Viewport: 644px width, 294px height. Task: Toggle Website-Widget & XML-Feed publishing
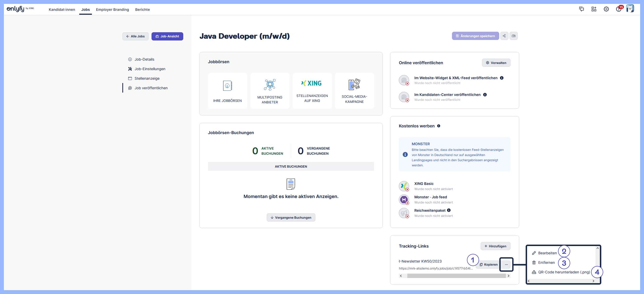pyautogui.click(x=404, y=80)
